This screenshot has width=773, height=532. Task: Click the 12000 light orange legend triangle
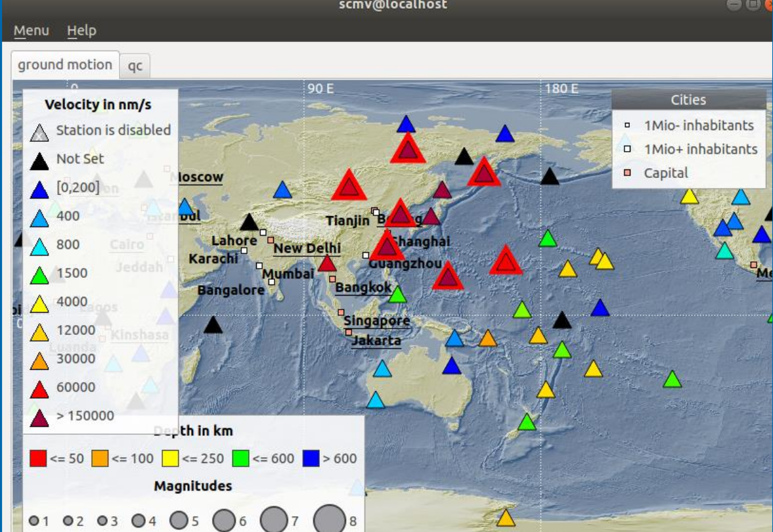click(x=39, y=333)
